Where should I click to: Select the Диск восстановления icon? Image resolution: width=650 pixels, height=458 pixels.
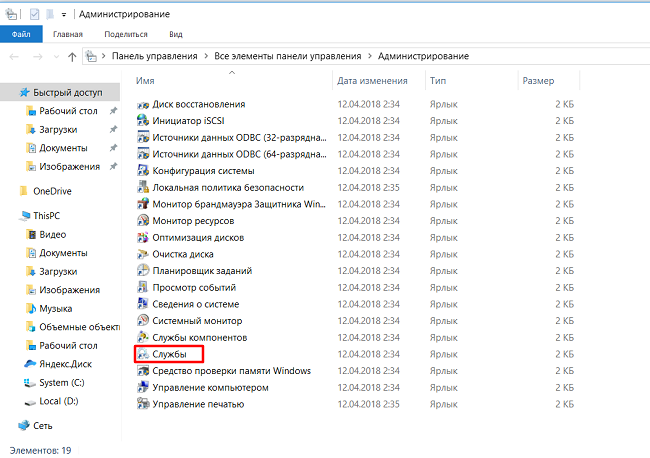pyautogui.click(x=142, y=104)
